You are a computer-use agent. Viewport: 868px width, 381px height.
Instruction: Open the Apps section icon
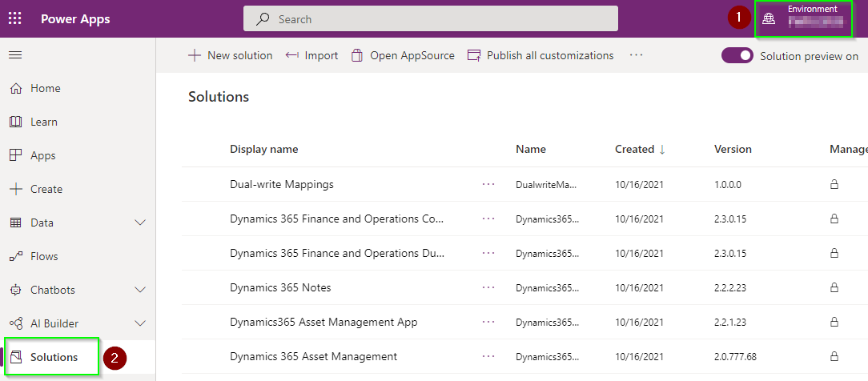[x=15, y=155]
